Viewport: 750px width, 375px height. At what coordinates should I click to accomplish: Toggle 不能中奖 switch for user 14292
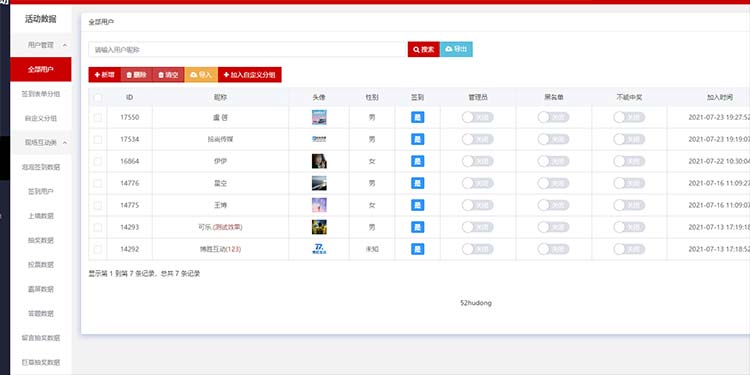(x=629, y=249)
